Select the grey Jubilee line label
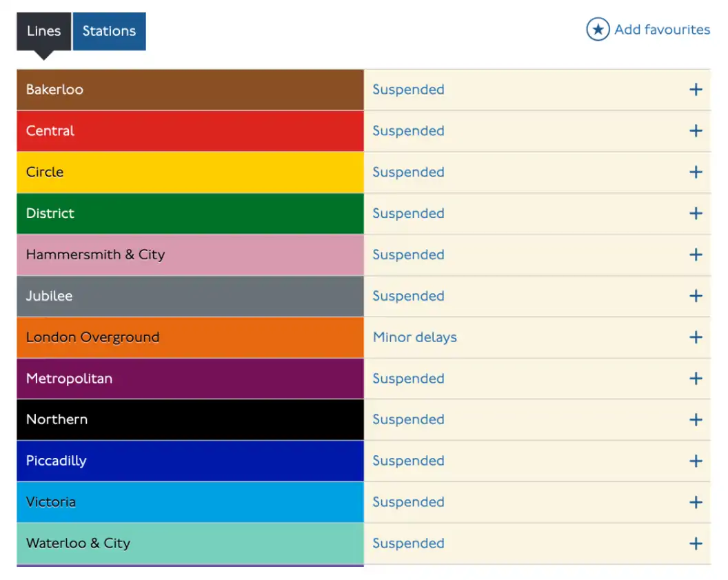 click(190, 296)
